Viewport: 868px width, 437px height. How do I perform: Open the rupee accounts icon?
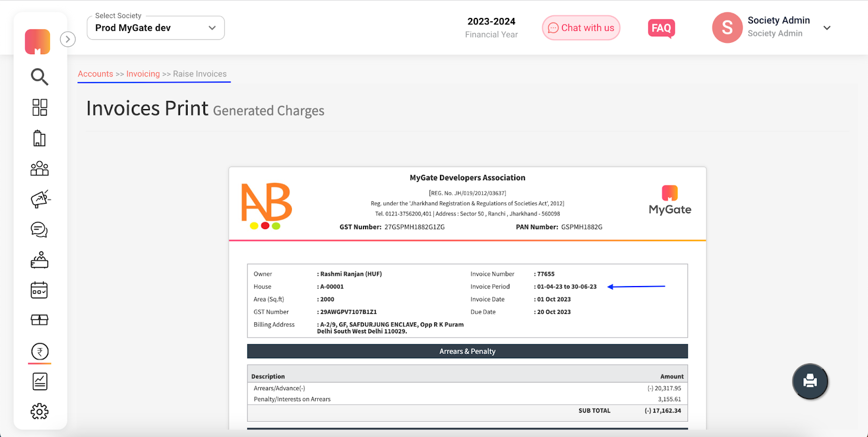pos(40,352)
